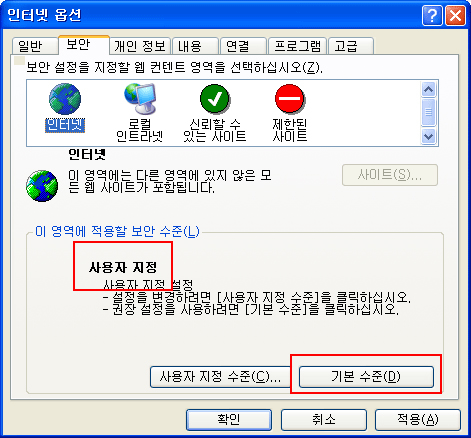
Task: Click the down arrow in zone list scrollbar
Action: point(428,136)
